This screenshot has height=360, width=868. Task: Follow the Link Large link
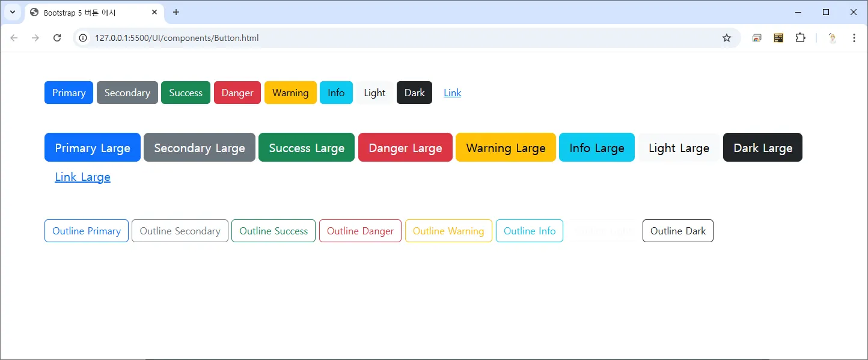tap(82, 177)
